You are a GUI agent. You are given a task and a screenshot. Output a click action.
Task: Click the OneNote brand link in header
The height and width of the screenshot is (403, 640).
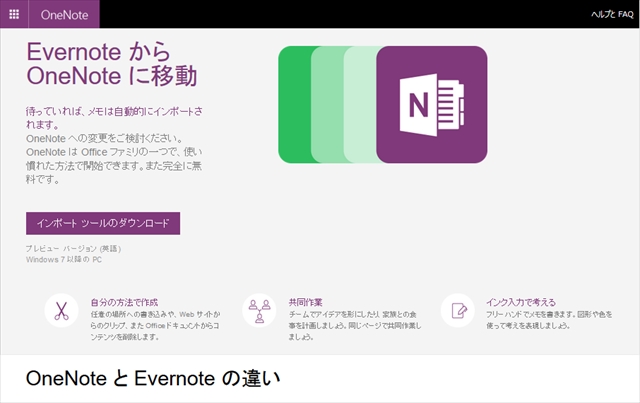64,15
